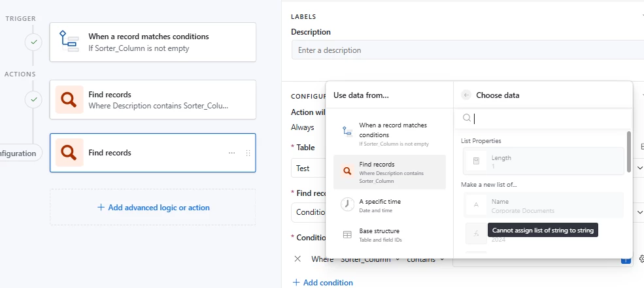
Task: Open the Table dropdown showing Test
Action: 308,168
